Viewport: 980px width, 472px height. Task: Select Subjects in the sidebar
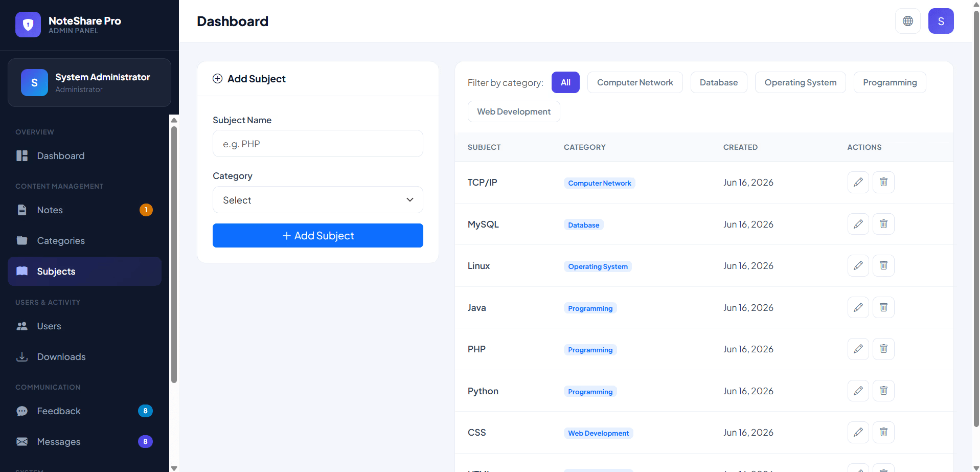pyautogui.click(x=84, y=272)
